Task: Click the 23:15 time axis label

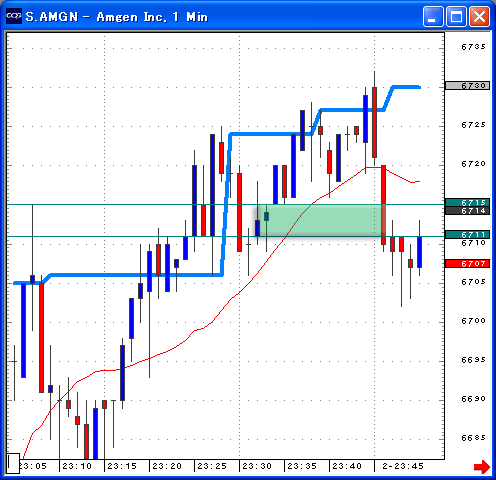Action: click(122, 466)
